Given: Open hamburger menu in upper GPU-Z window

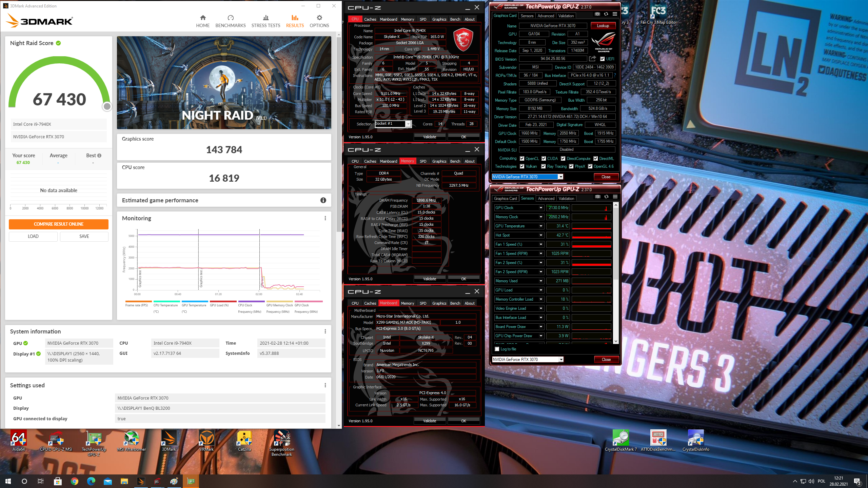Looking at the screenshot, I should pyautogui.click(x=615, y=14).
